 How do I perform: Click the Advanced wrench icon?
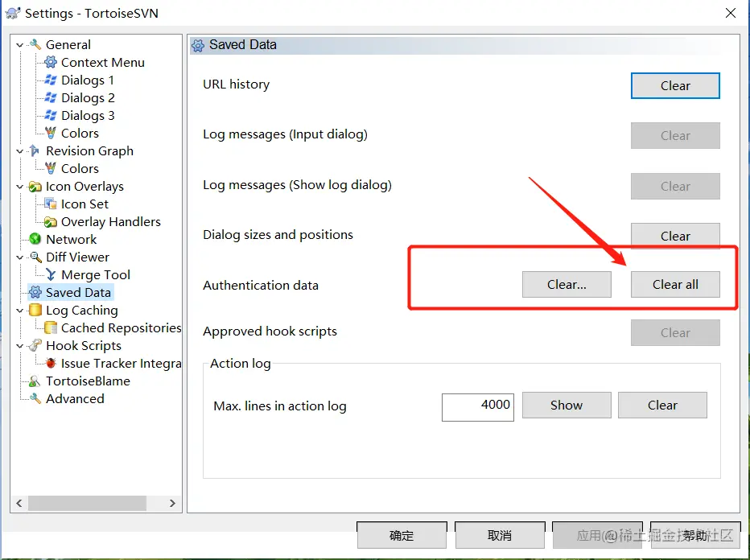coord(35,398)
